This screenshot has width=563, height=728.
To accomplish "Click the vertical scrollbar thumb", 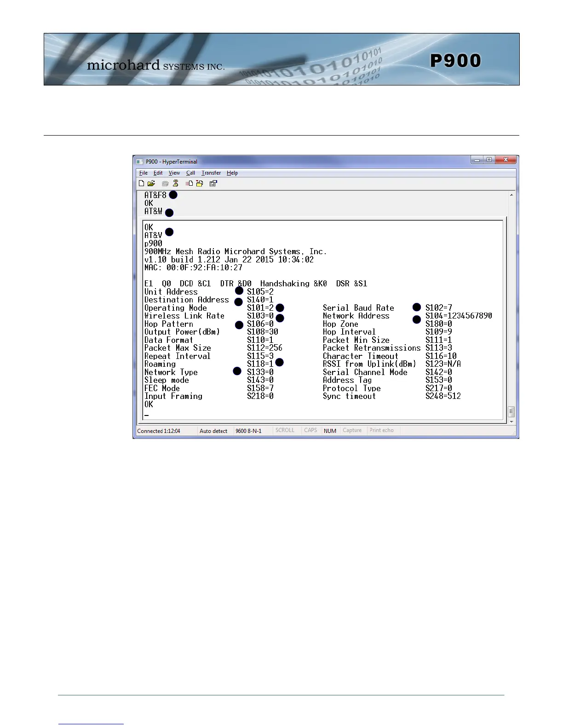I will pyautogui.click(x=511, y=411).
